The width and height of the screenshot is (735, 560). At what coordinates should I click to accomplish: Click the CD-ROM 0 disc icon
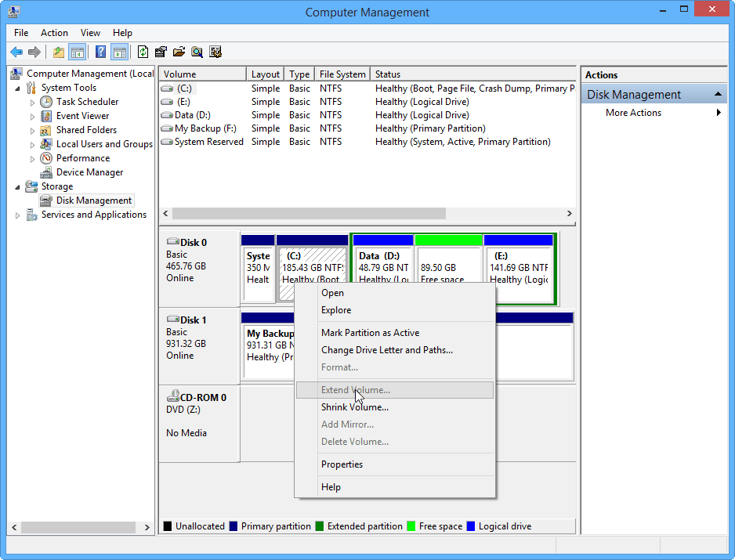pyautogui.click(x=173, y=396)
